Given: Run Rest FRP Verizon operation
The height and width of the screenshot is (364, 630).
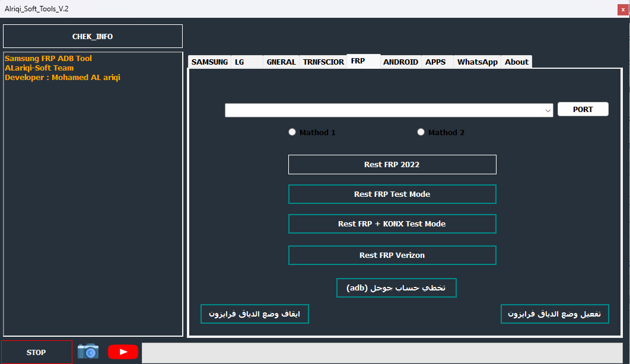Looking at the screenshot, I should pos(392,255).
